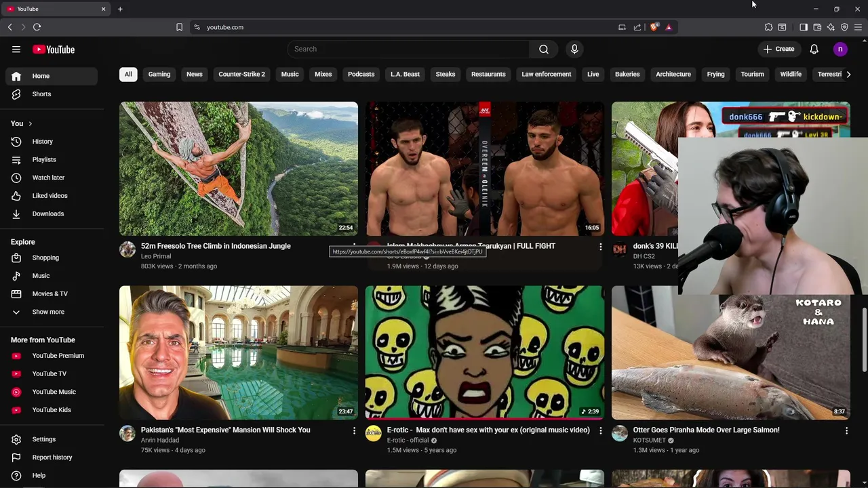Open YouTube Kids
Screen dimensions: 868x488
pyautogui.click(x=52, y=410)
